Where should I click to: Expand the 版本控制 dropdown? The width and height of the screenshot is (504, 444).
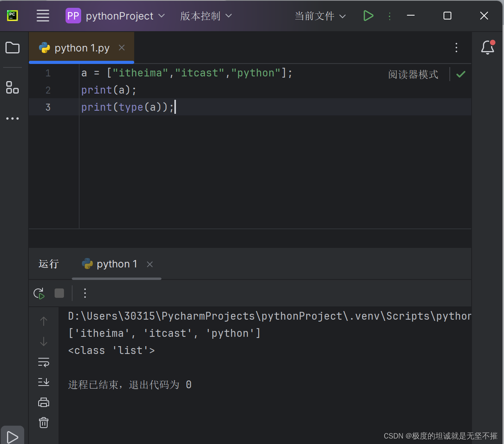point(206,16)
